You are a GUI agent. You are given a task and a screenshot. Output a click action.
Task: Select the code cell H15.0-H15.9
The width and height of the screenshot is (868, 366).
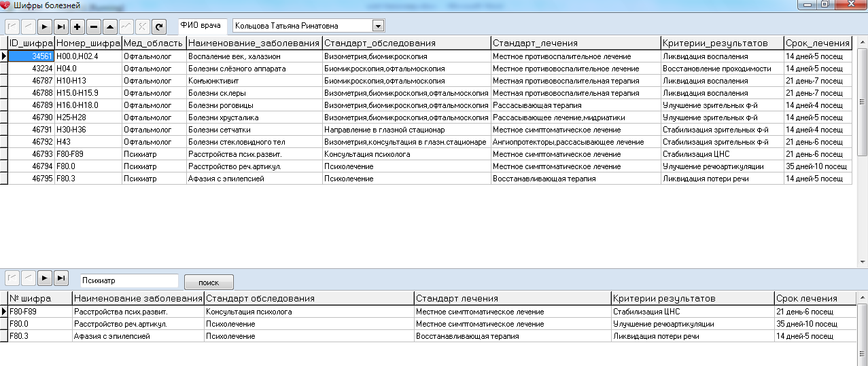(88, 93)
